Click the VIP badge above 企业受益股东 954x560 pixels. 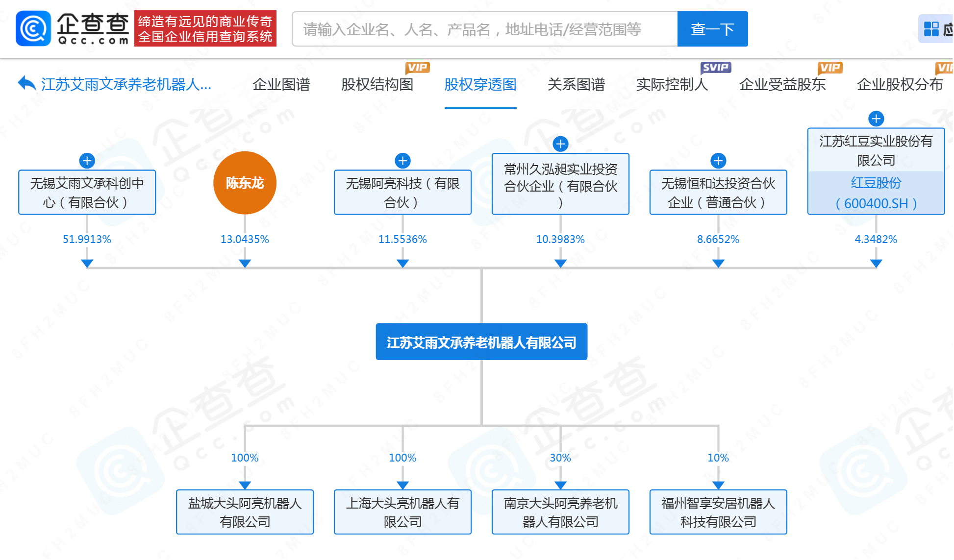[830, 67]
